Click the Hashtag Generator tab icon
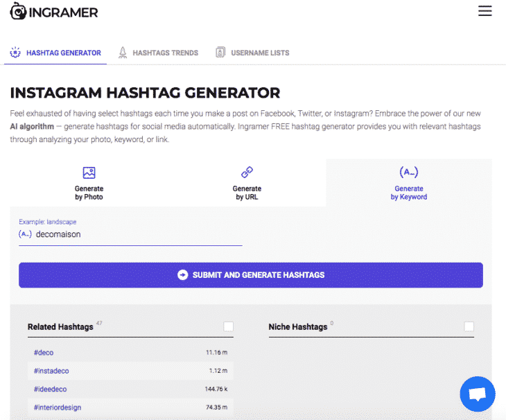This screenshot has width=506, height=420. point(15,53)
